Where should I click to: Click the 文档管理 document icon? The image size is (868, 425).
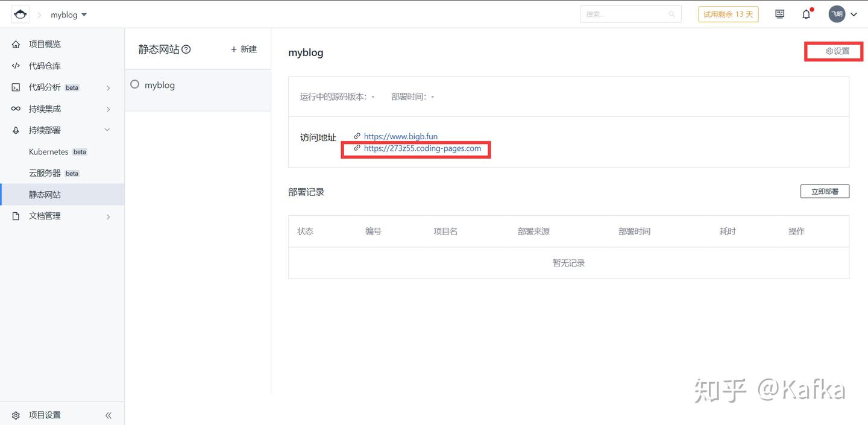[15, 216]
